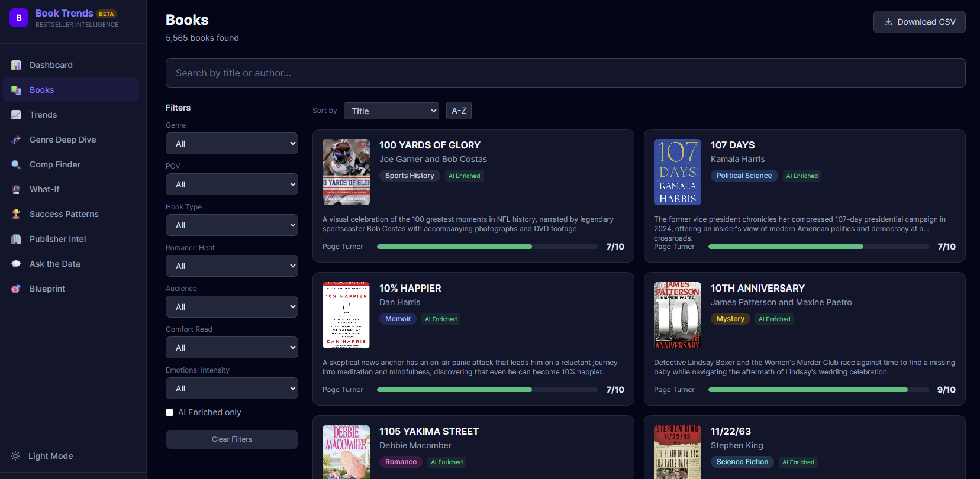Click the Clear Filters button
Image resolution: width=980 pixels, height=479 pixels.
pos(232,439)
